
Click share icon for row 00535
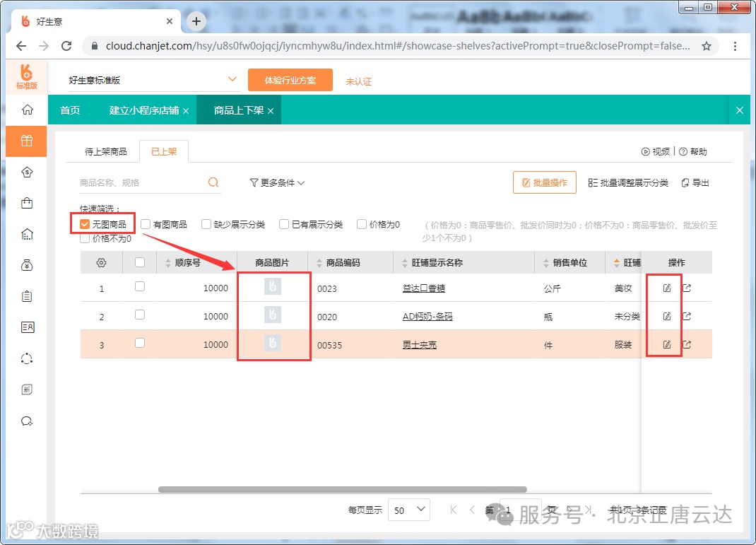[x=687, y=344]
